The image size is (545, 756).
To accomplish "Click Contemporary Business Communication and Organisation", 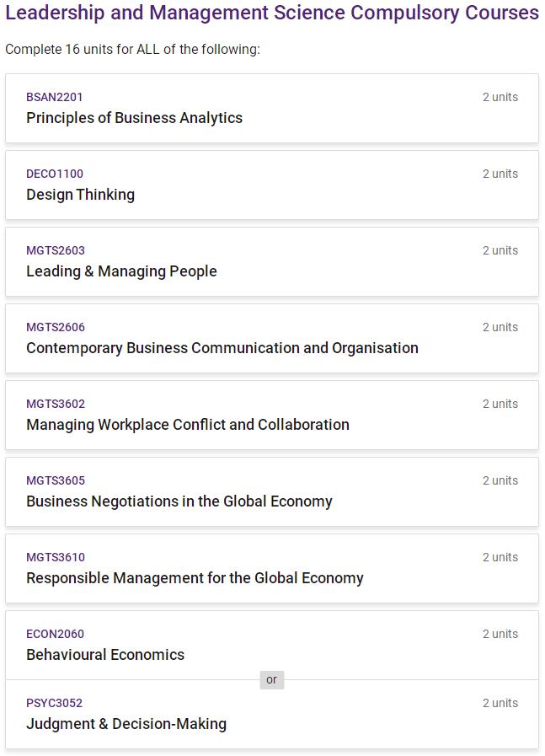I will 222,348.
